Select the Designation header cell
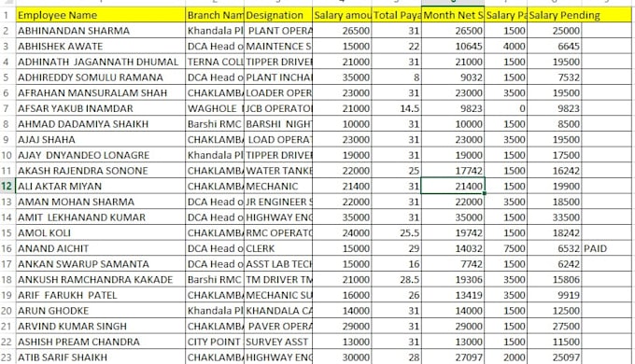Viewport: 635px width, 364px height. pos(278,15)
